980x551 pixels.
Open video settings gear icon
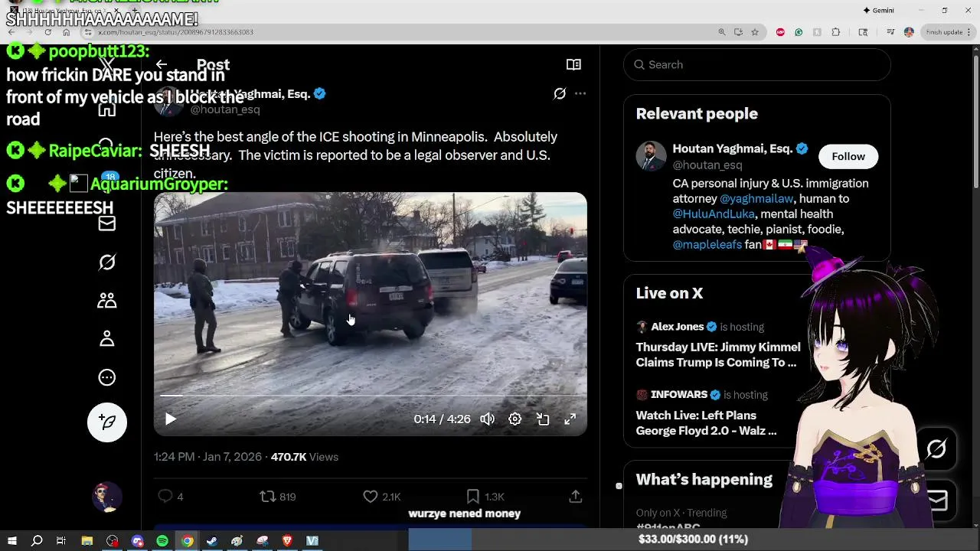click(515, 419)
